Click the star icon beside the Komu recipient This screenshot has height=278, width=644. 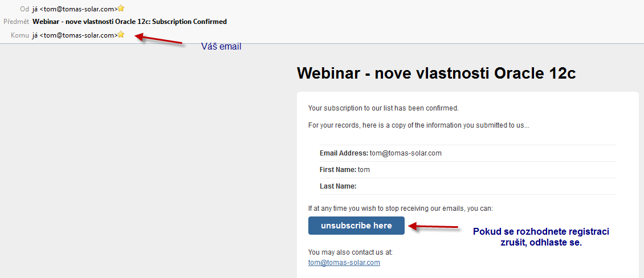point(121,35)
